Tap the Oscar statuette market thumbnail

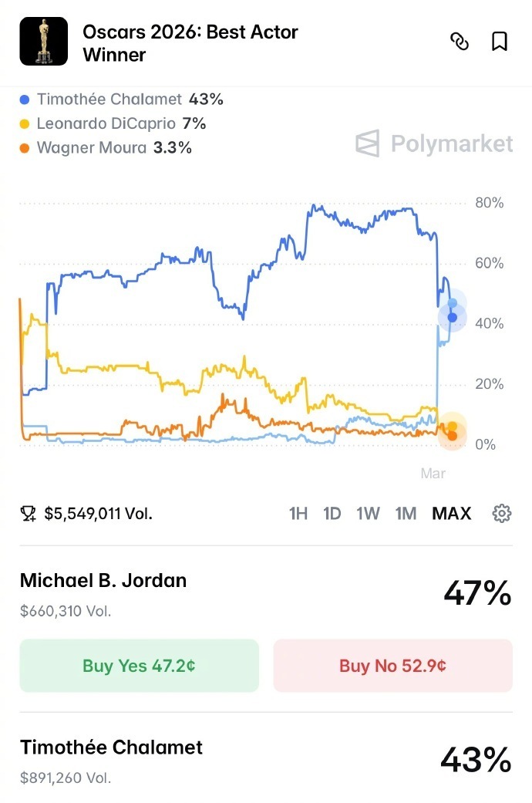(42, 42)
